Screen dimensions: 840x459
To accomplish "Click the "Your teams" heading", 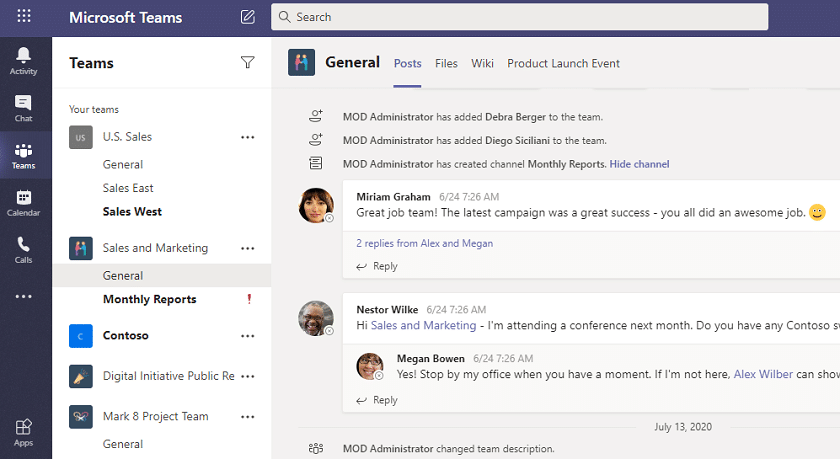I will (94, 109).
